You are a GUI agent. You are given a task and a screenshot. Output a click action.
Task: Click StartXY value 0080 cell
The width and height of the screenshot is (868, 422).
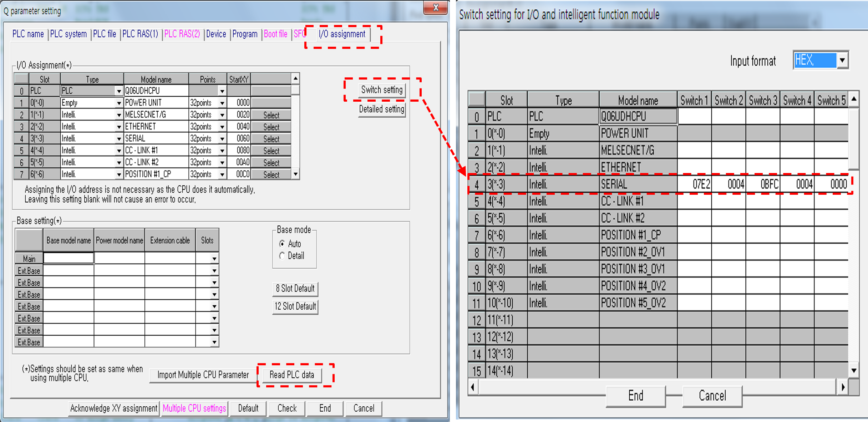tap(239, 151)
